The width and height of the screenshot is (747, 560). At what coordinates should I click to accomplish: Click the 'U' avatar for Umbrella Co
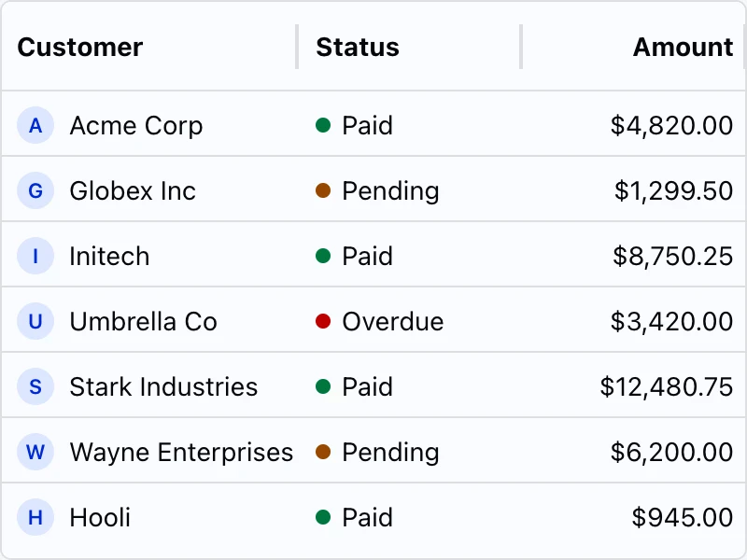coord(35,321)
